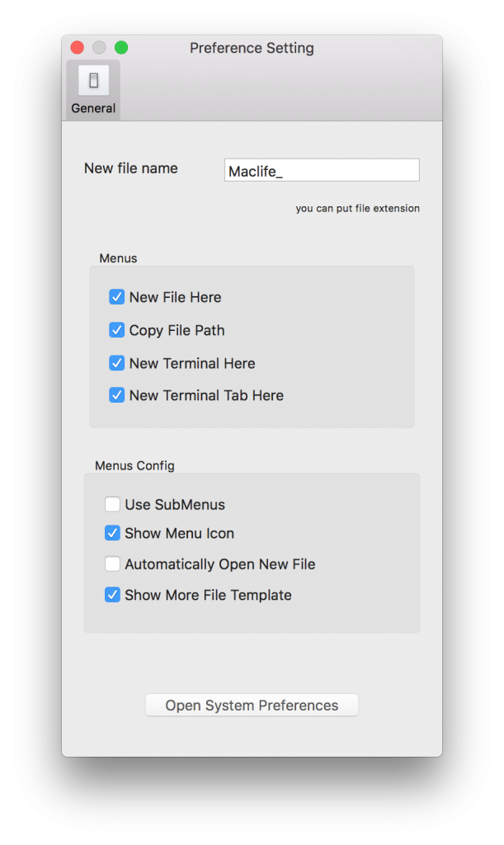Disable New Terminal Here
504x845 pixels.
[116, 362]
